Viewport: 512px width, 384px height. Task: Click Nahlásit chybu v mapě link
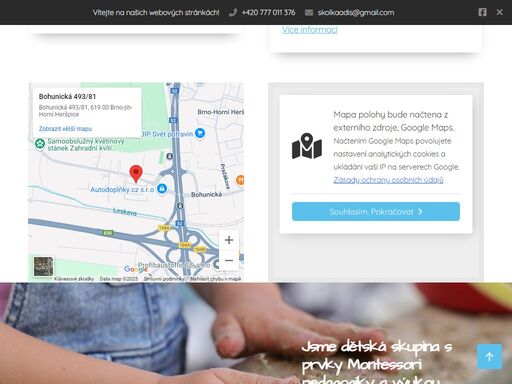(x=216, y=279)
